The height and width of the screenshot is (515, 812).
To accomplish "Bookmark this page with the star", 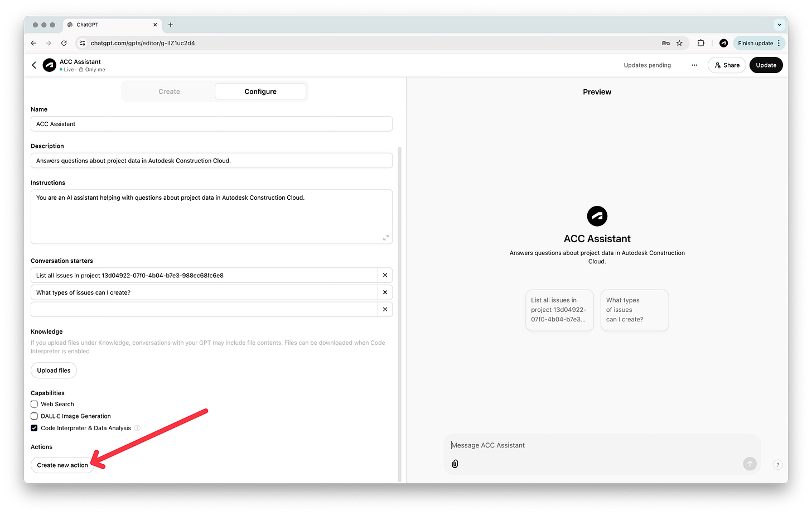I will pos(679,43).
